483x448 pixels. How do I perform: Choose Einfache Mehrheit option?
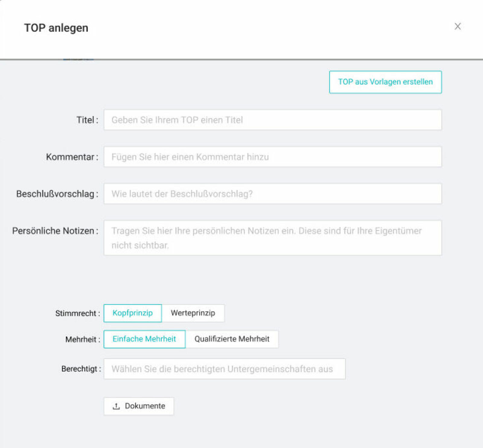(144, 339)
